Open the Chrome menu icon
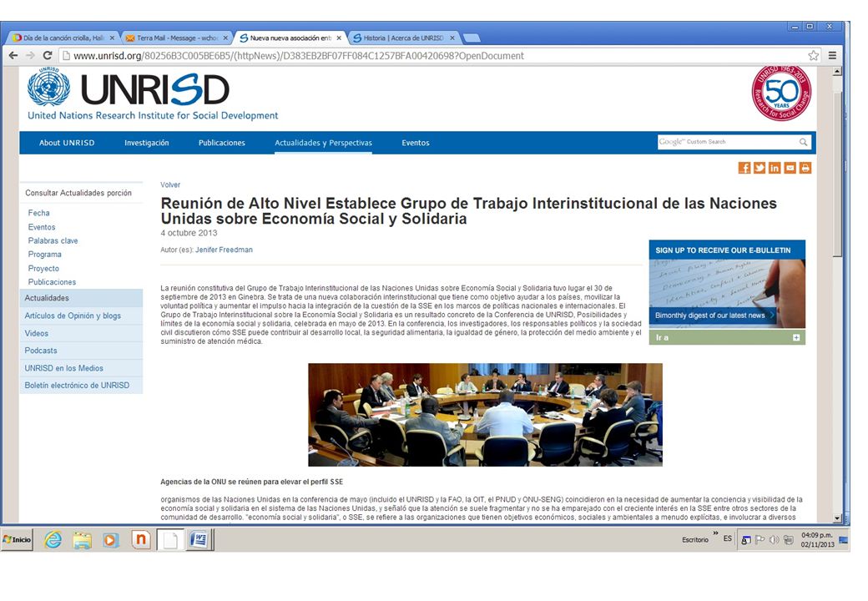This screenshot has width=868, height=601. (832, 55)
